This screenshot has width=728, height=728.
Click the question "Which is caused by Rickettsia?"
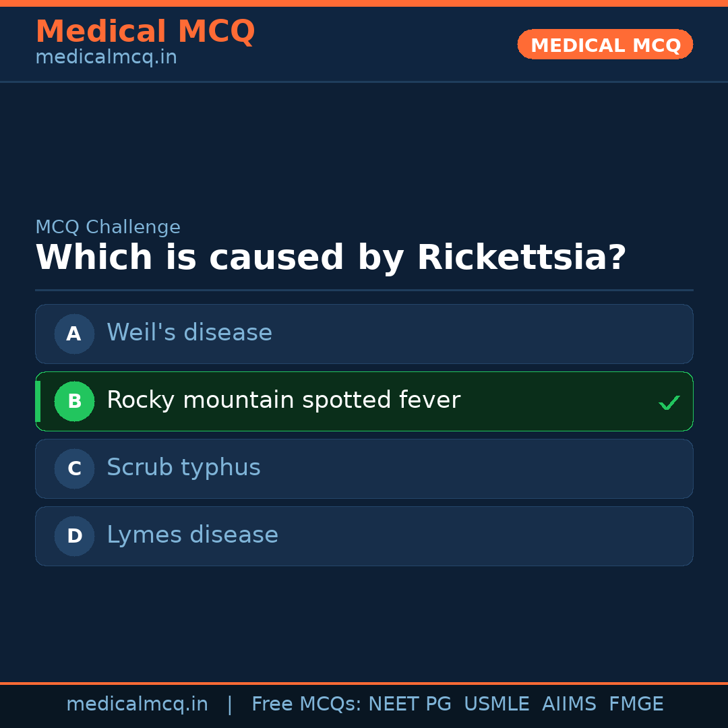click(330, 258)
